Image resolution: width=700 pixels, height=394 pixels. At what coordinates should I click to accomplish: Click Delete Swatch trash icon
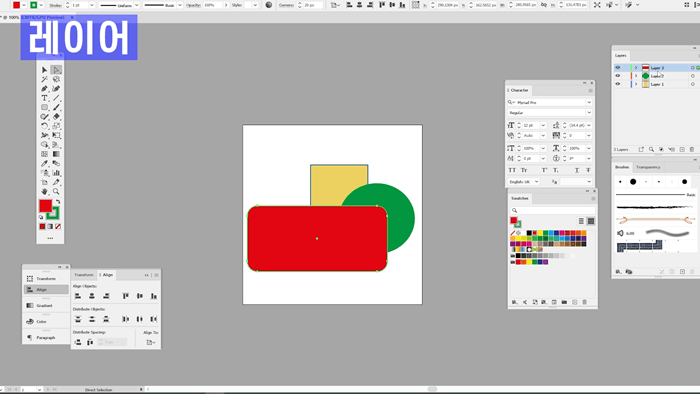coord(584,302)
